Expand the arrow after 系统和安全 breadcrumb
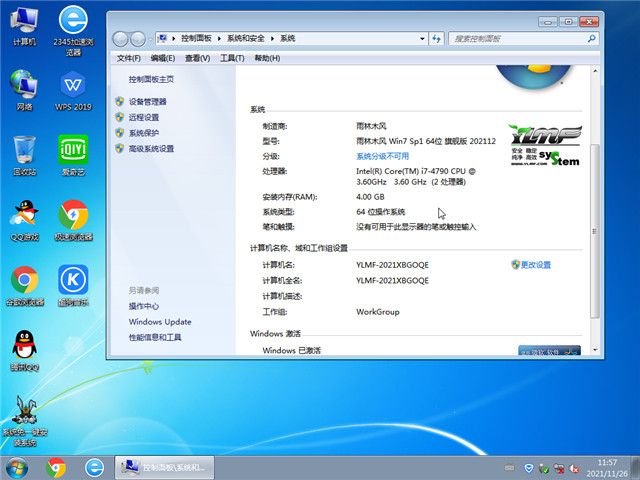640x480 pixels. click(x=272, y=38)
